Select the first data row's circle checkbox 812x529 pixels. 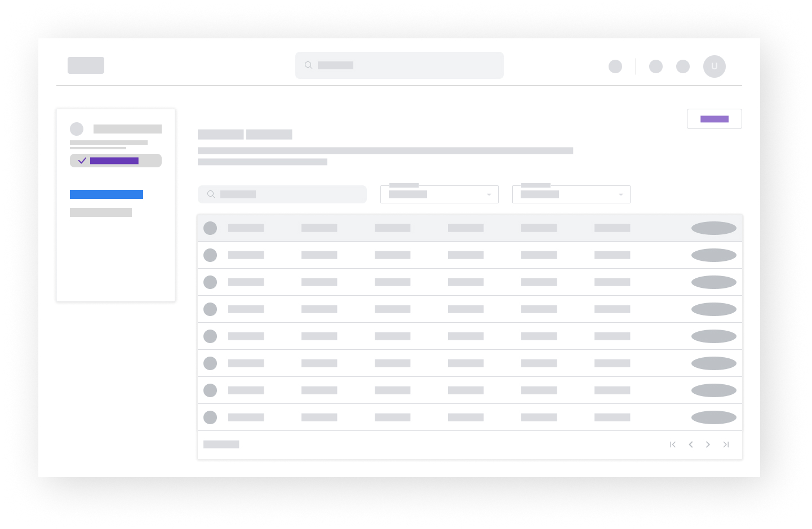210,255
